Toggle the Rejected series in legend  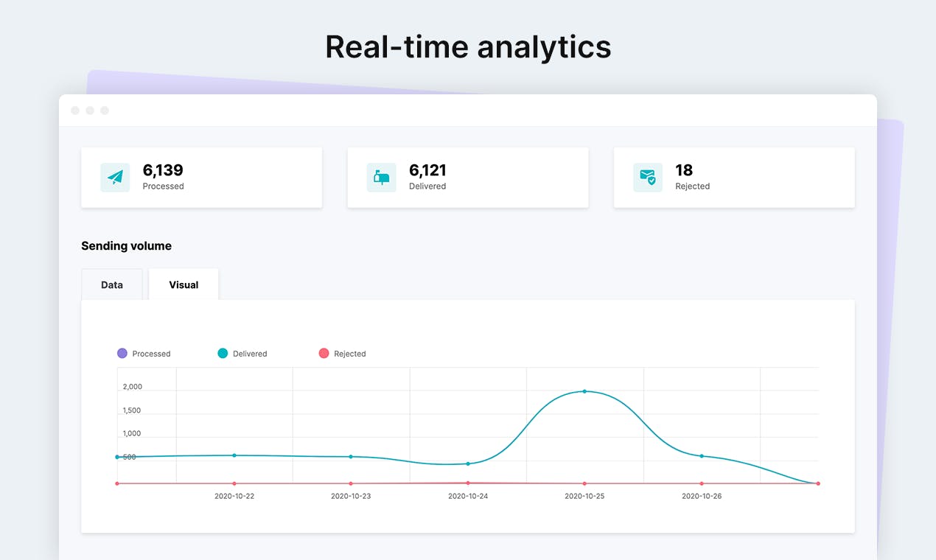[x=342, y=354]
